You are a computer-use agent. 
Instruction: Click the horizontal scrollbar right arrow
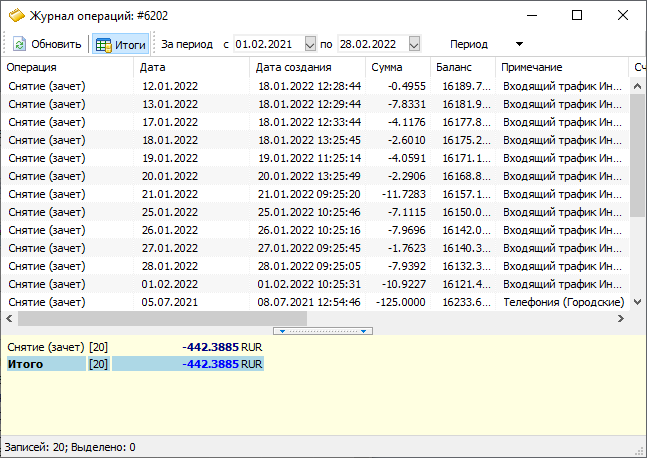click(x=621, y=318)
